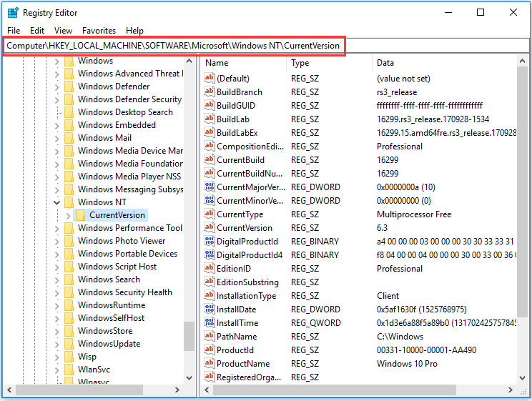Expand the Windows Embedded node
The width and height of the screenshot is (532, 401).
tap(56, 126)
